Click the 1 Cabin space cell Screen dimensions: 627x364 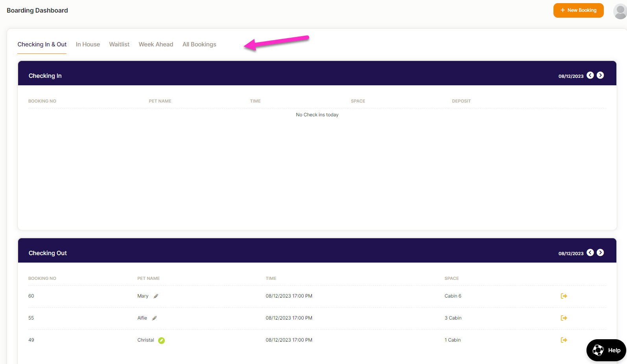click(453, 340)
